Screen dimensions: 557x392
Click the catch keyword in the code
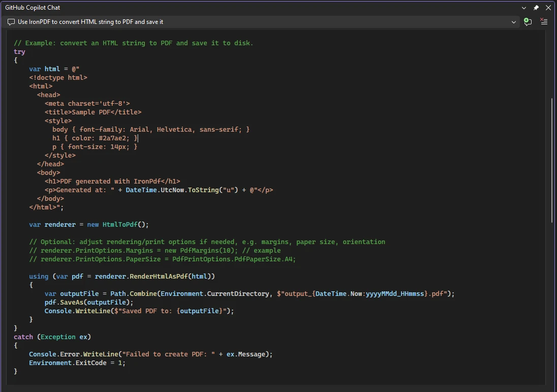click(x=23, y=337)
